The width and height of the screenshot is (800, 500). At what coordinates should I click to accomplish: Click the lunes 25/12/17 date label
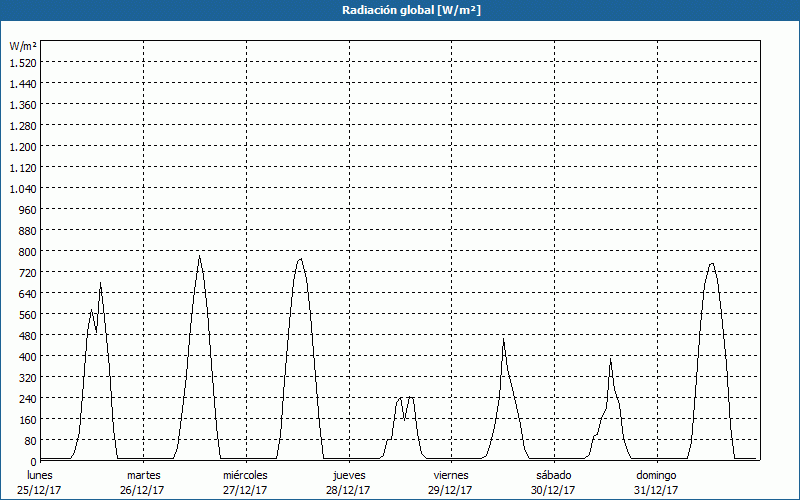point(40,482)
